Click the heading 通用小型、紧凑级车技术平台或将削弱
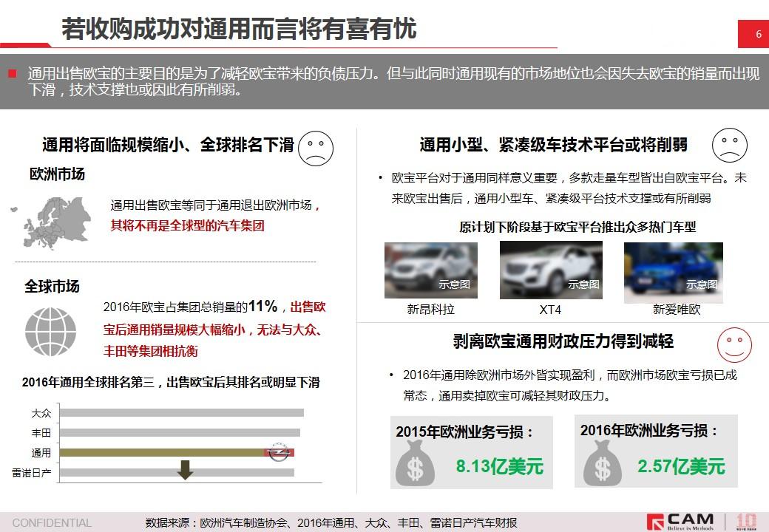 point(553,145)
